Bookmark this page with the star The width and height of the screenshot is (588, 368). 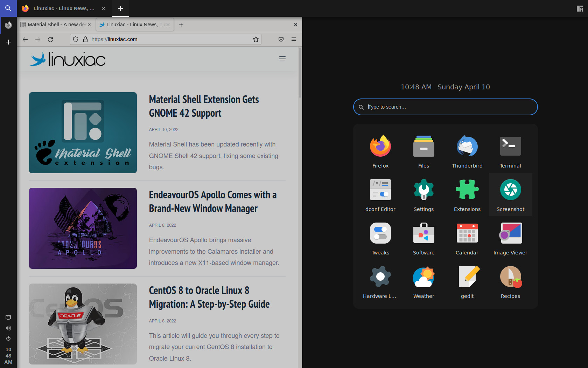tap(256, 39)
